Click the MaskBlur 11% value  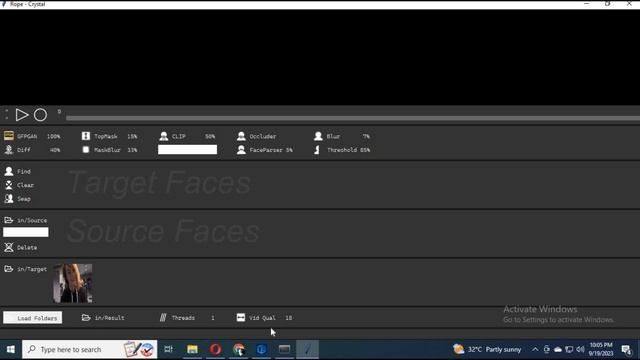coord(132,150)
